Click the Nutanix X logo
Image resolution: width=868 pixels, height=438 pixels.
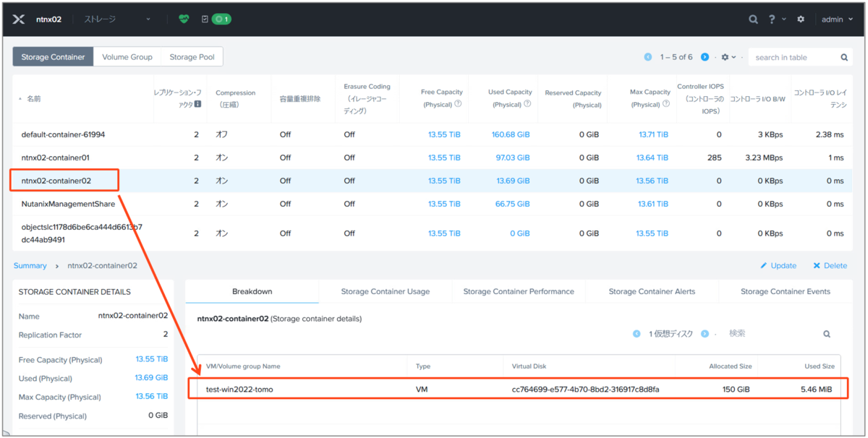(20, 20)
